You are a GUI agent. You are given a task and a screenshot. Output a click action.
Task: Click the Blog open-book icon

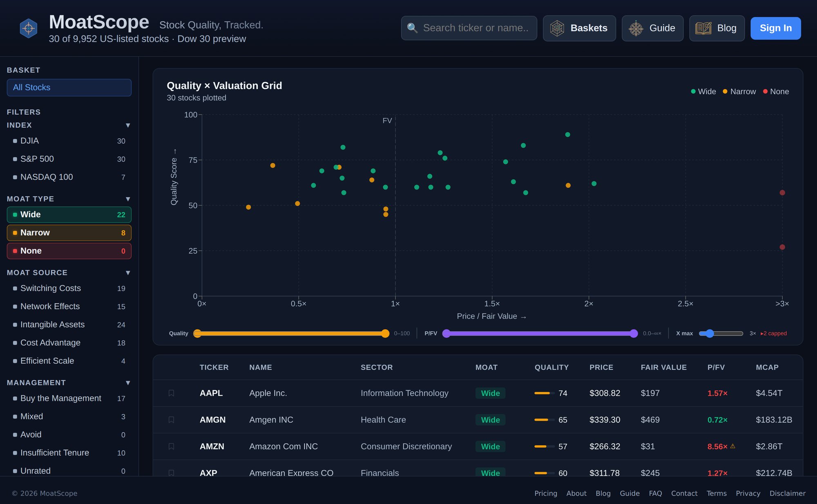703,28
